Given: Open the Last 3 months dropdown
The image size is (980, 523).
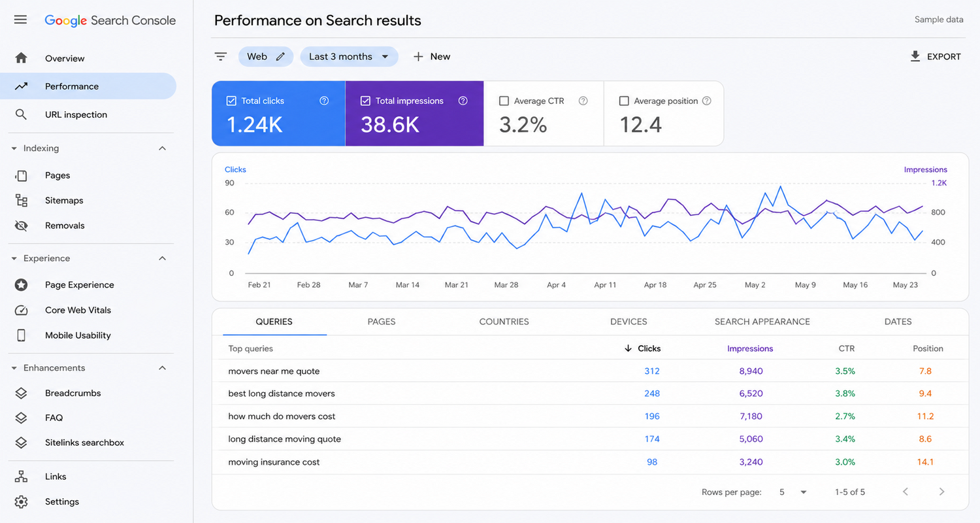Looking at the screenshot, I should pyautogui.click(x=349, y=57).
